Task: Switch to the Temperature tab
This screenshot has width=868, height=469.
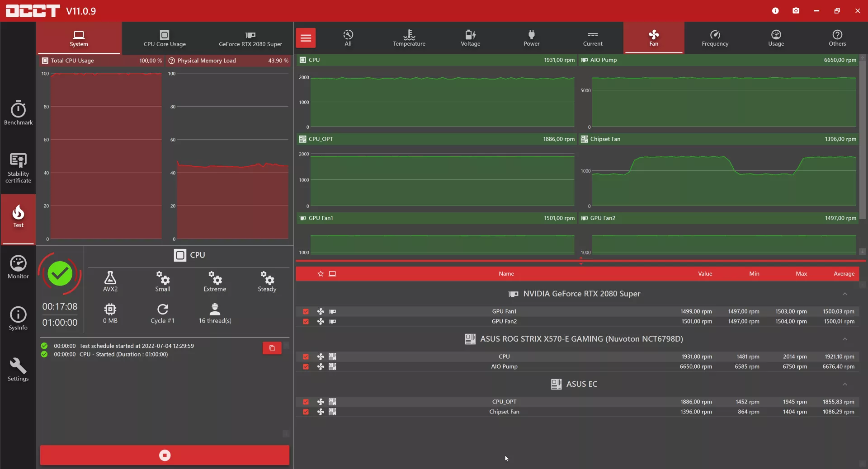Action: (x=409, y=38)
